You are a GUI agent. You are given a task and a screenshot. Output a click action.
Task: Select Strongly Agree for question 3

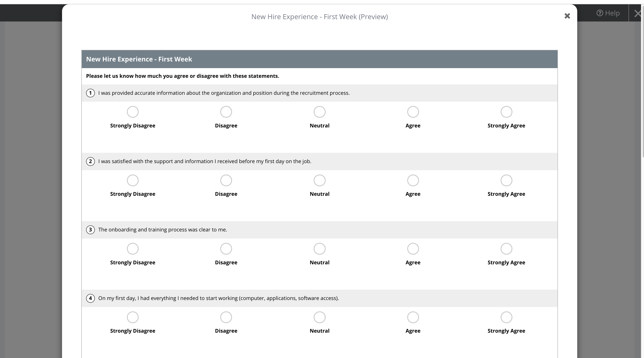pyautogui.click(x=506, y=249)
